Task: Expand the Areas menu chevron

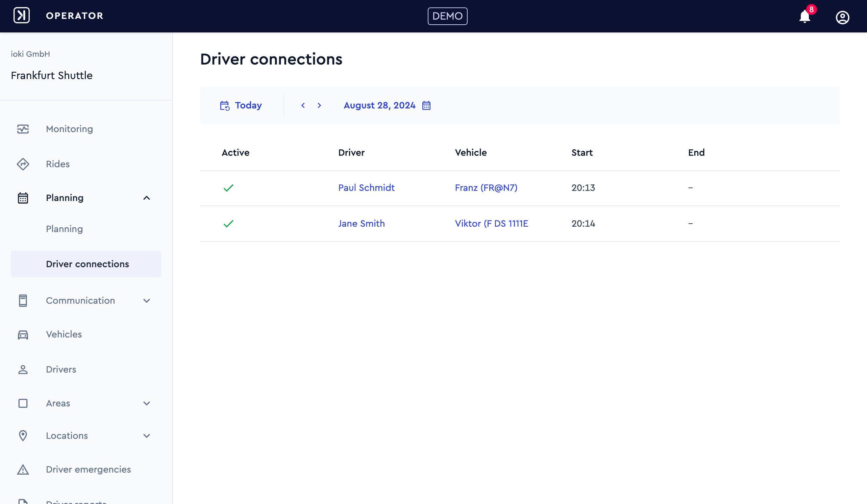Action: pyautogui.click(x=147, y=403)
